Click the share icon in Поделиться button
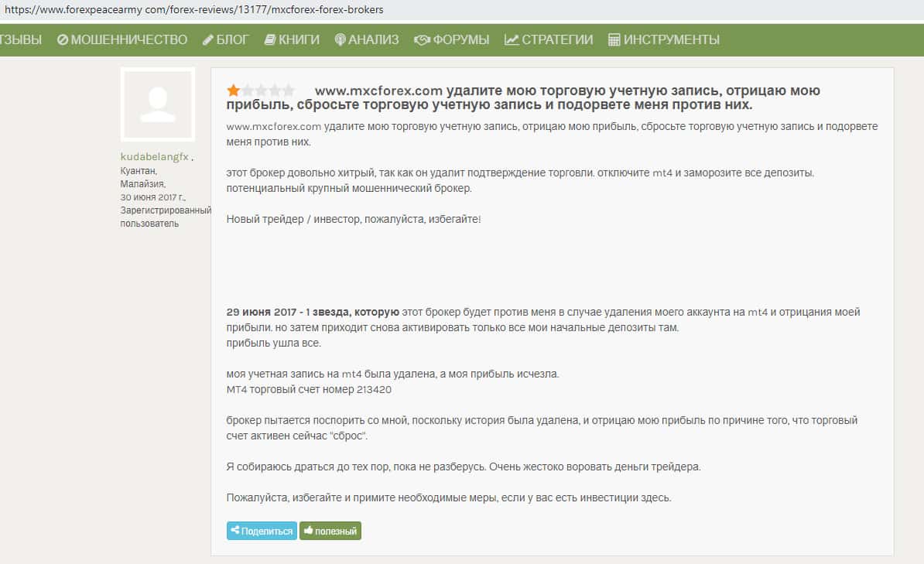Viewport: 924px width, 564px height. tap(234, 531)
